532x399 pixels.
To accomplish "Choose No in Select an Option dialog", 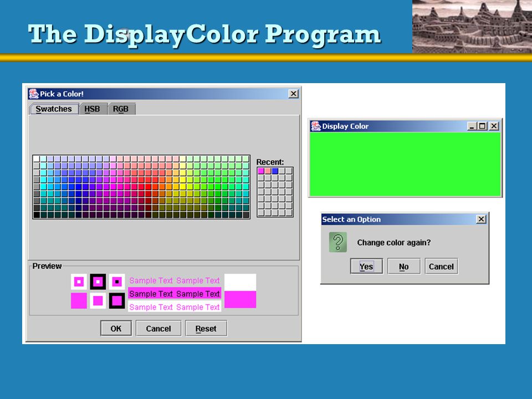I will 404,267.
